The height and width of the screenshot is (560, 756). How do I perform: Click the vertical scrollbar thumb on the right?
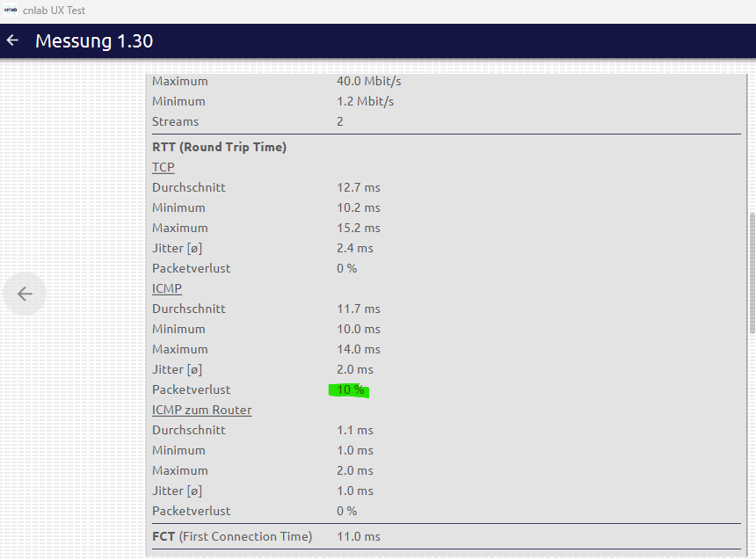(752, 273)
